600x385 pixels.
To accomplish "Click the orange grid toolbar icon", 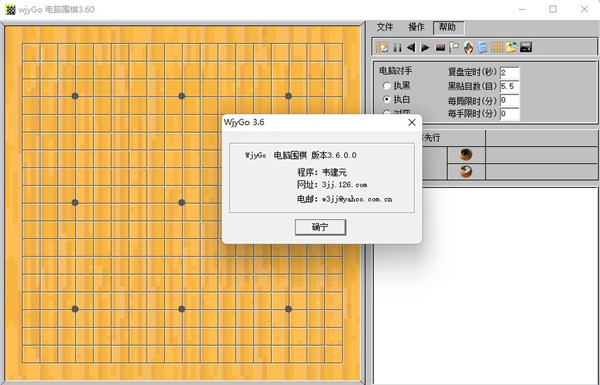I will [497, 47].
